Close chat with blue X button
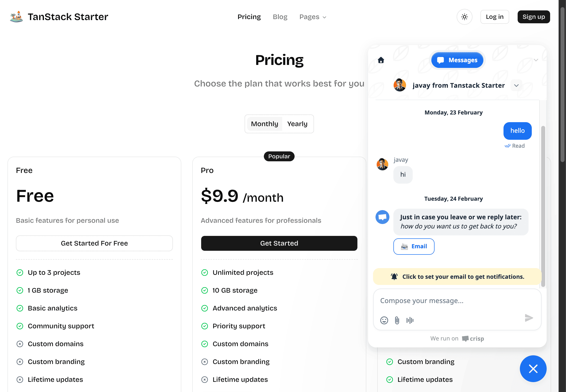 pyautogui.click(x=533, y=369)
